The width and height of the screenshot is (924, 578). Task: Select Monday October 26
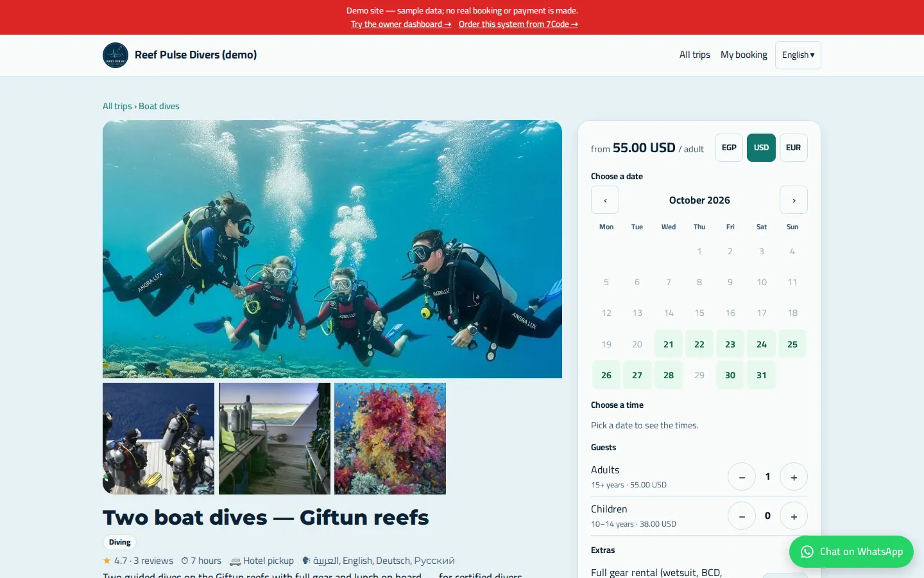[606, 375]
